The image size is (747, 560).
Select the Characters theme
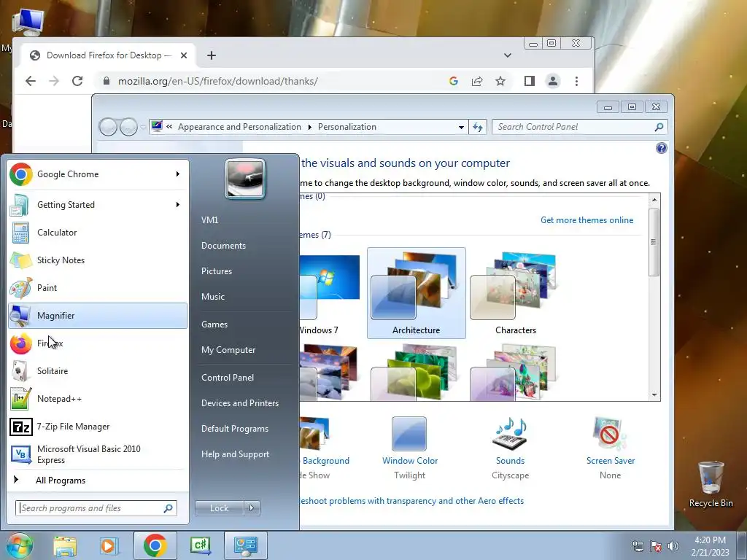click(516, 293)
